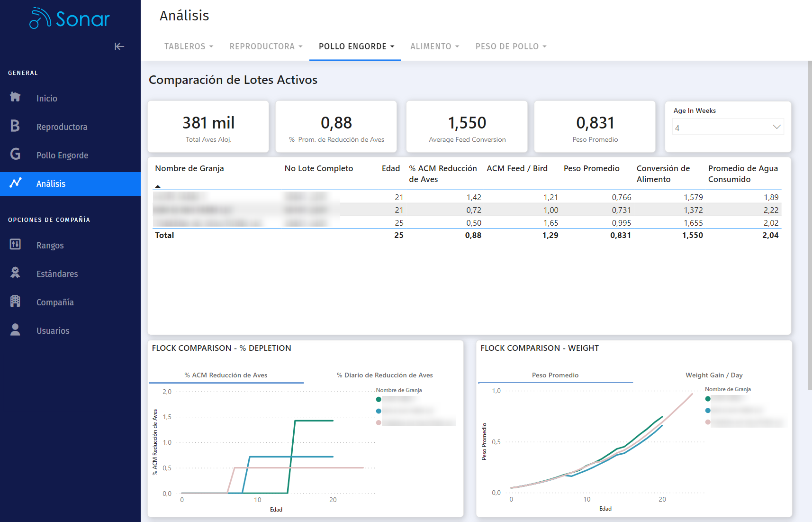Go to Pollo Engorde section

[x=63, y=156]
